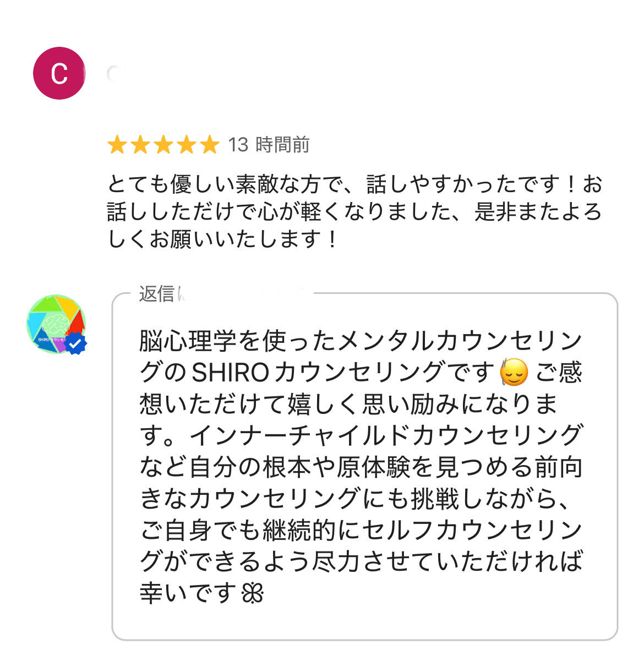Click the fourth yellow rating star
The image size is (644, 655).
click(187, 145)
